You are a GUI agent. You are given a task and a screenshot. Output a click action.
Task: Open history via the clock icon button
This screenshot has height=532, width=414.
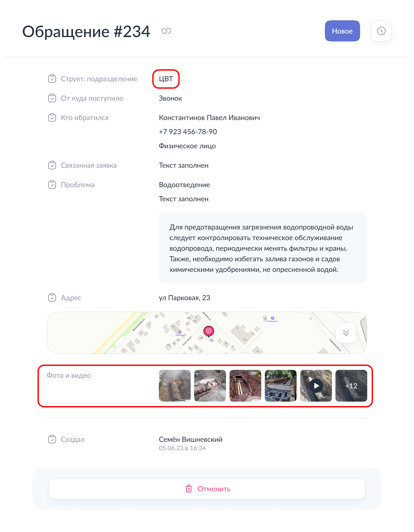381,31
